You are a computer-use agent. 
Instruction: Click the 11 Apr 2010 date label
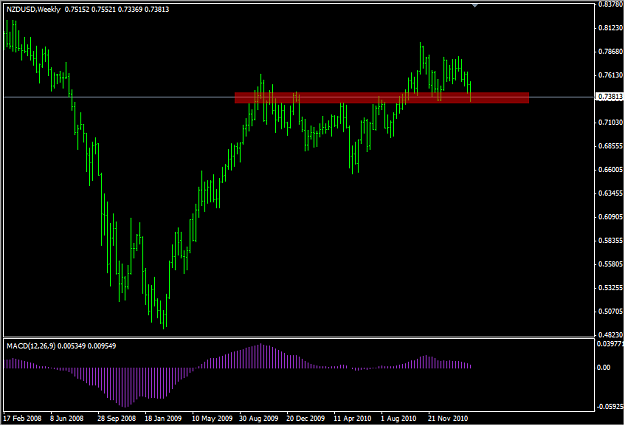352,418
